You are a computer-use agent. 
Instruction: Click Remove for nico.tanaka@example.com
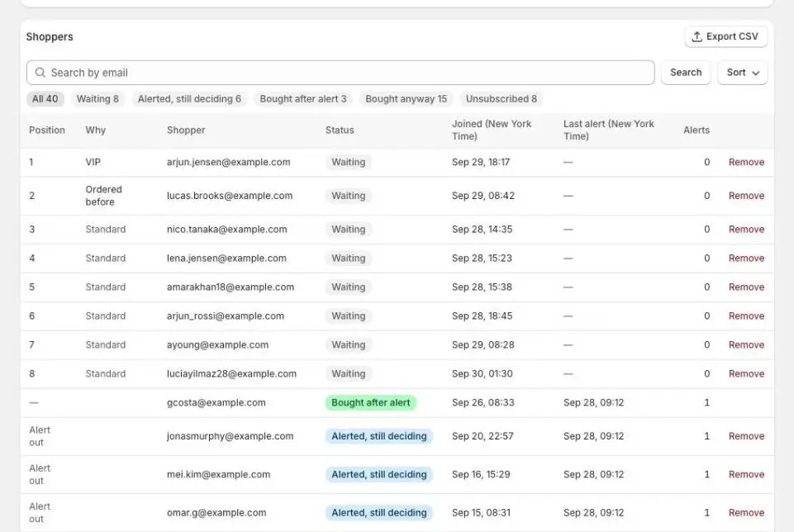point(746,230)
